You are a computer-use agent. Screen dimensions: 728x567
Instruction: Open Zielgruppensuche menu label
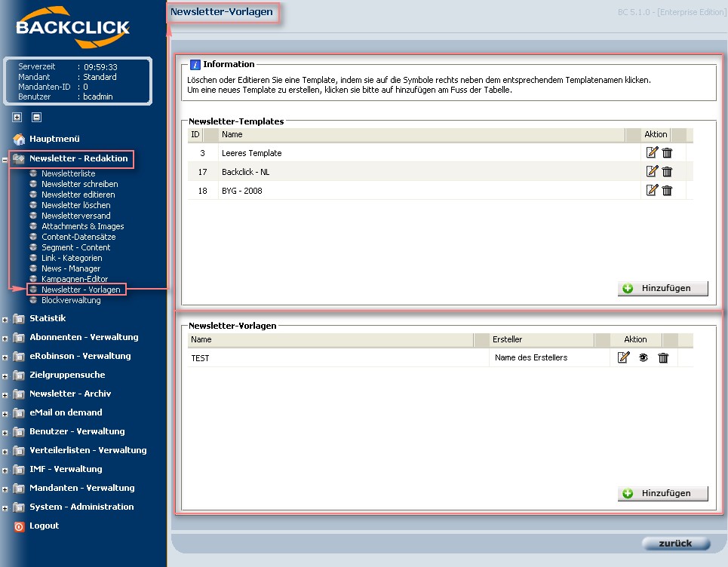67,375
